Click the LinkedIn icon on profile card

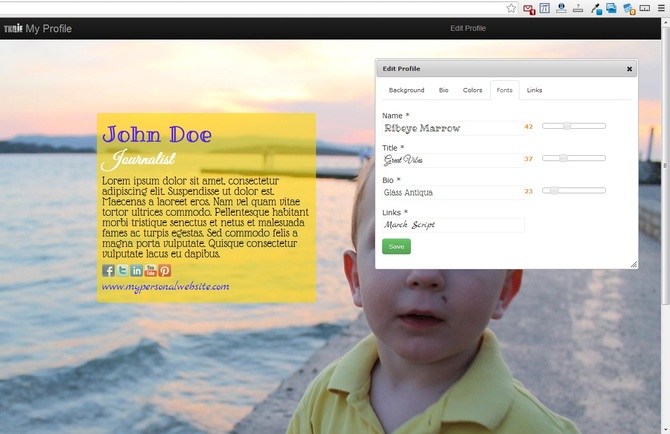tap(136, 270)
